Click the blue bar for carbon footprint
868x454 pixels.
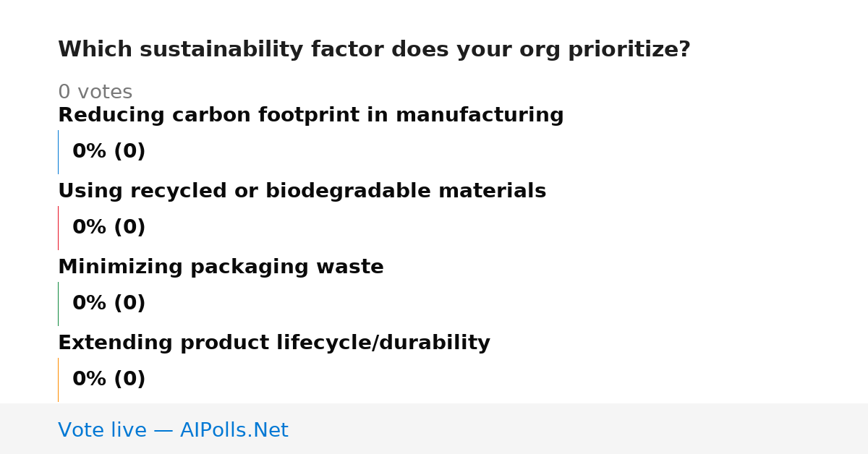[x=59, y=152]
